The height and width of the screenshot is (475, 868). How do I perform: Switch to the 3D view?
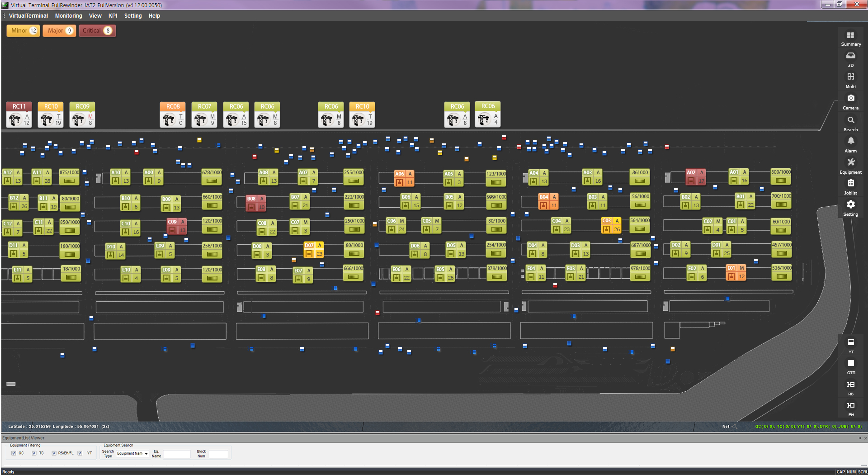coord(850,59)
